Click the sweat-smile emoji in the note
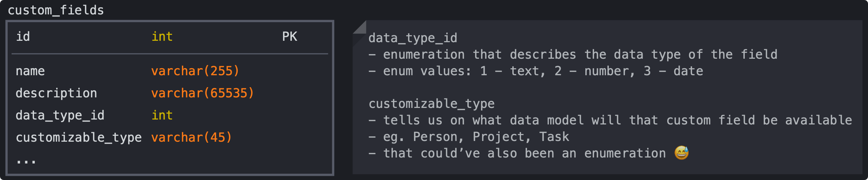This screenshot has height=180, width=868. tap(682, 153)
